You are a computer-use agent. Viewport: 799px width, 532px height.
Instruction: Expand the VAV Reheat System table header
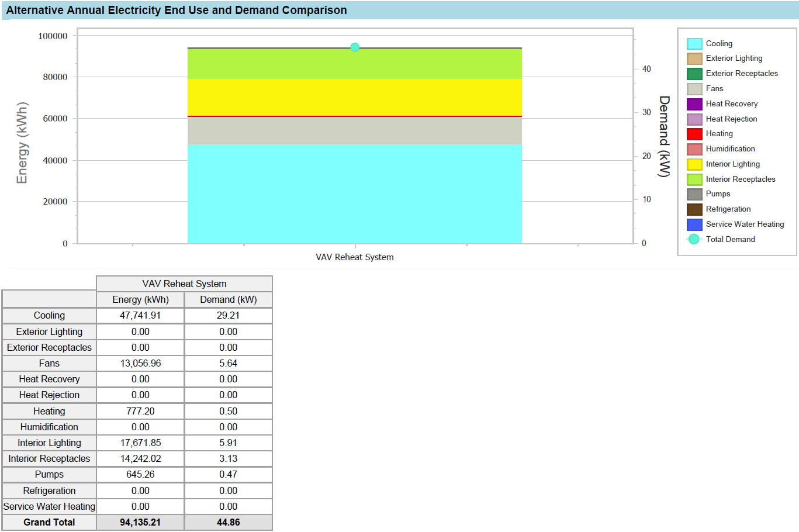coord(184,284)
